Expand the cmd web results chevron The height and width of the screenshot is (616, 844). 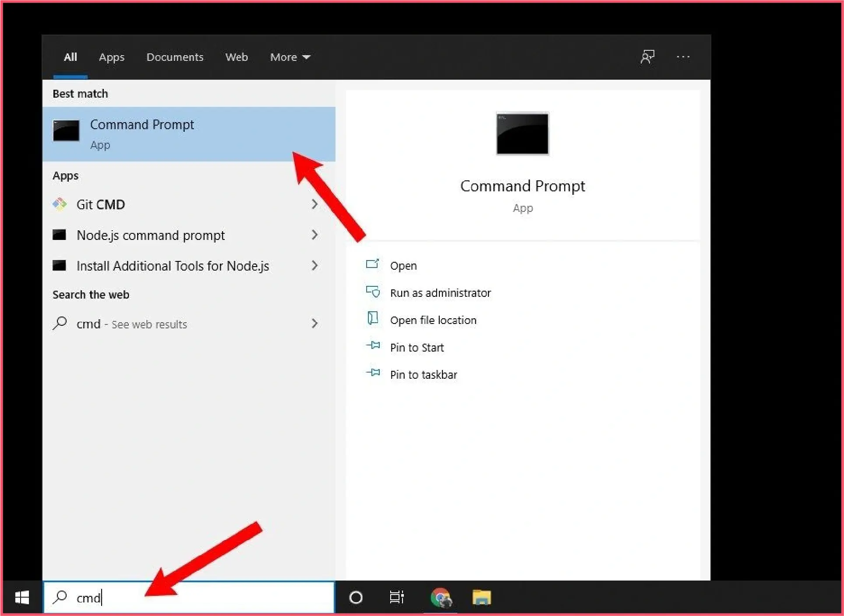(x=314, y=324)
